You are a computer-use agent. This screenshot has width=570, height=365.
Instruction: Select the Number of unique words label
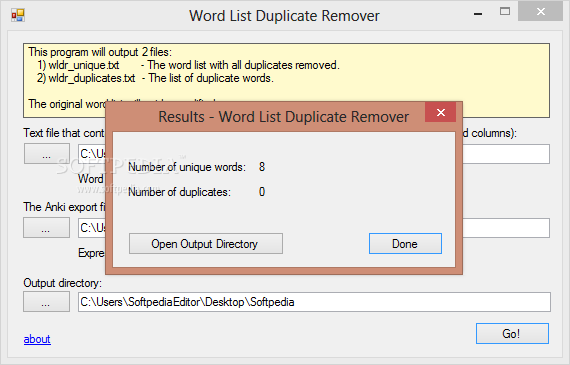point(187,167)
